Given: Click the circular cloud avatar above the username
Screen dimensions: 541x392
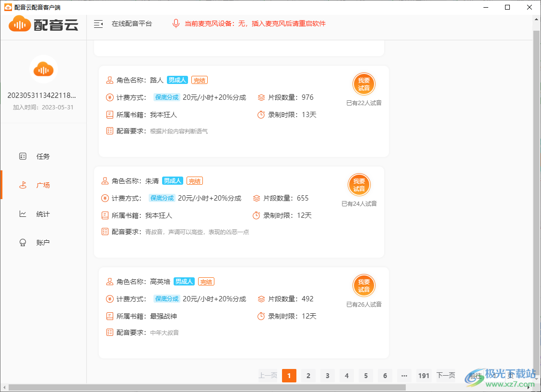Looking at the screenshot, I should pyautogui.click(x=43, y=69).
